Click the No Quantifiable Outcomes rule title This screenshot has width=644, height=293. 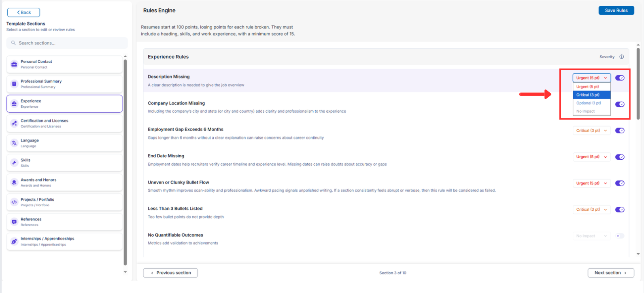175,235
